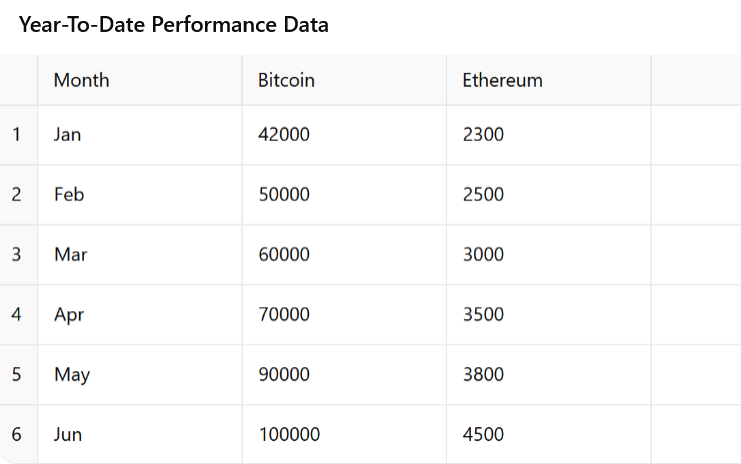Click the Apr month cell
The image size is (741, 464).
click(x=140, y=315)
